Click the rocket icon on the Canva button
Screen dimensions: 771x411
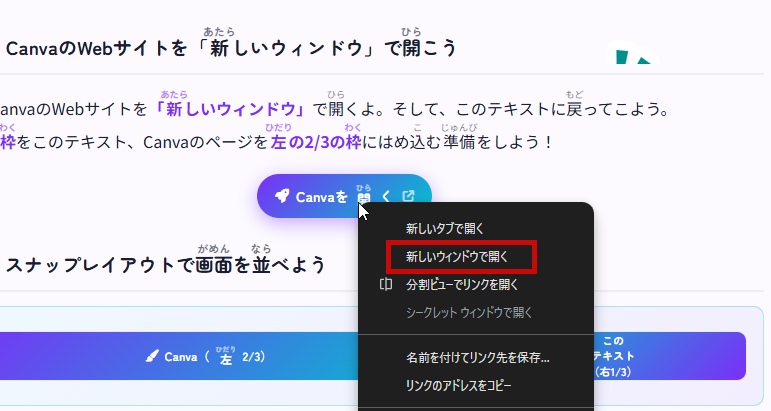[x=282, y=196]
